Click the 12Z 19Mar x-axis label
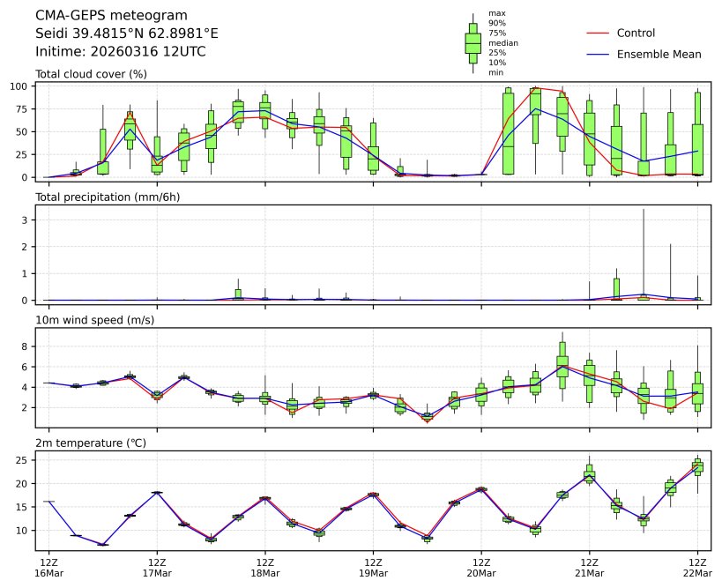 coord(373,567)
